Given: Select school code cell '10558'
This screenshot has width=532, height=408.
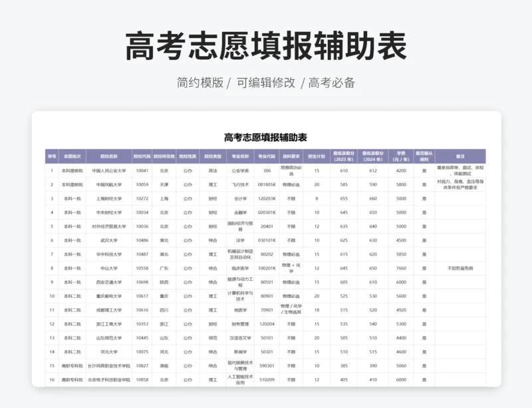Looking at the screenshot, I should coord(142,268).
